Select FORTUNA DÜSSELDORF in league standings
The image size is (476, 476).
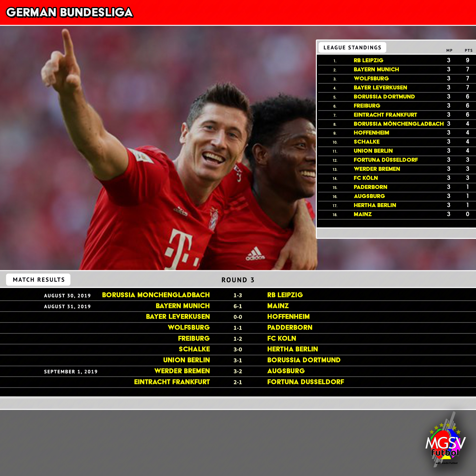386,160
